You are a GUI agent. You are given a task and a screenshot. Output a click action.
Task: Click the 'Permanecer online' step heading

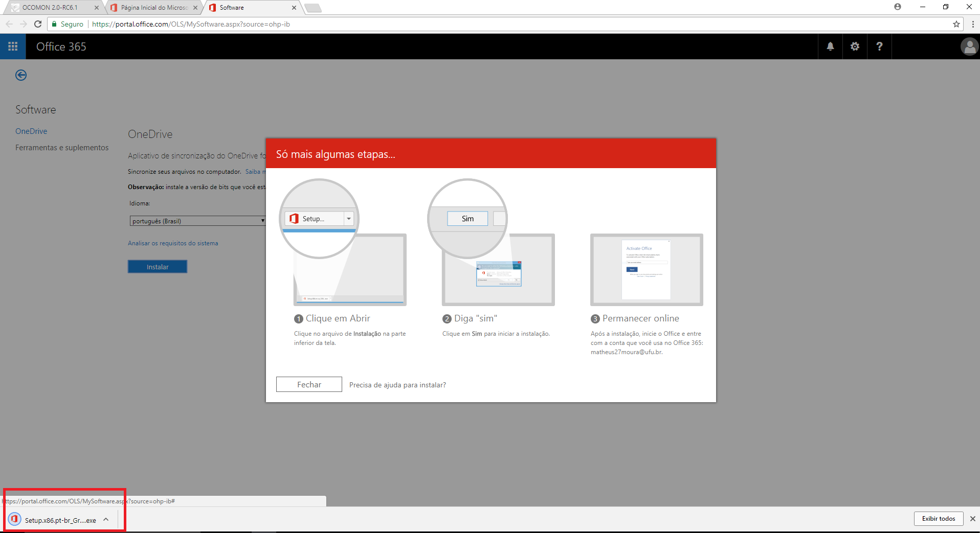tap(640, 318)
